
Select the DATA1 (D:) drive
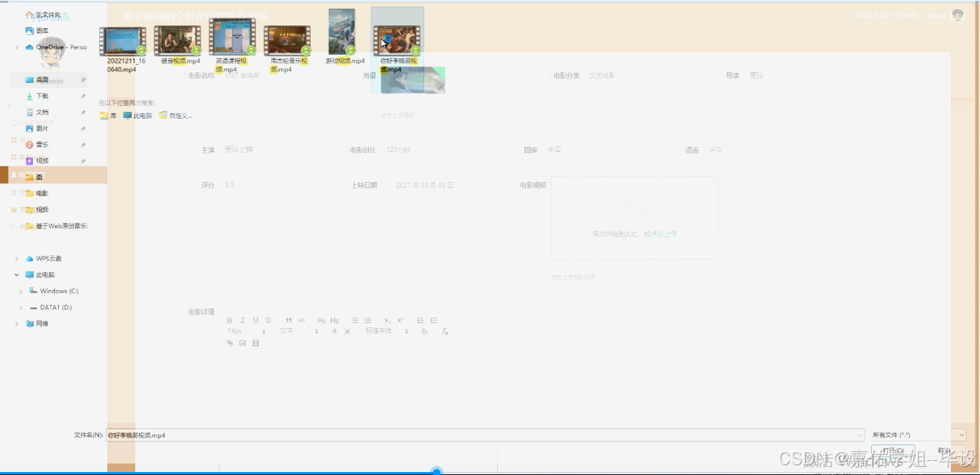click(51, 307)
